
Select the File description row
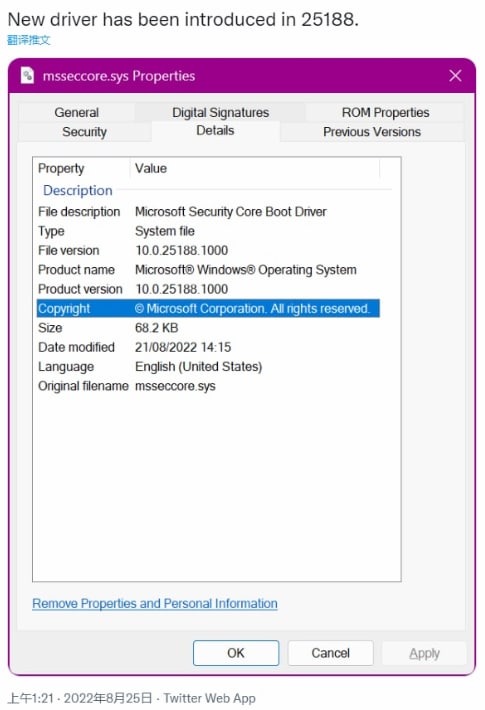click(x=208, y=211)
